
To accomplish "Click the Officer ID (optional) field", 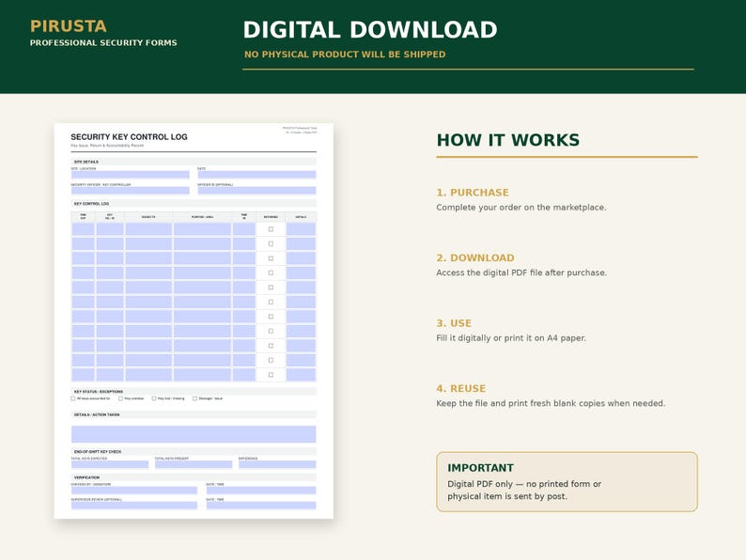I will (256, 191).
